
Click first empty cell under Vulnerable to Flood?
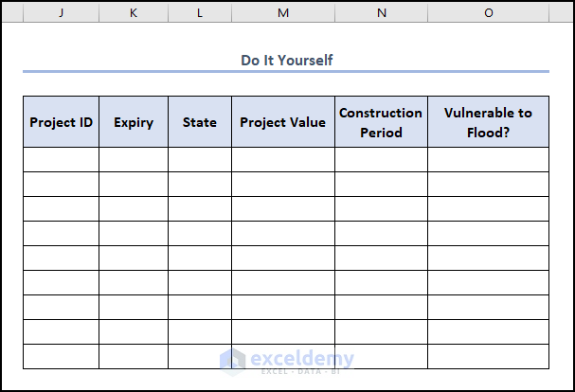click(488, 159)
